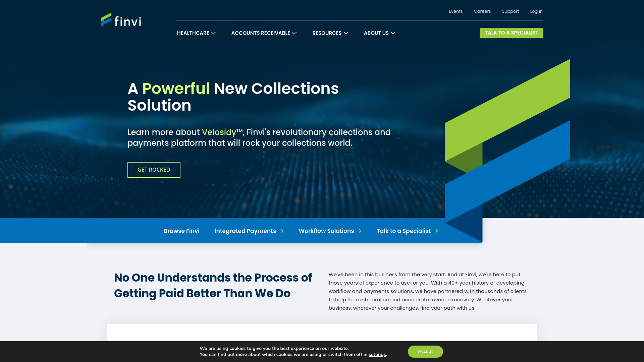Click the Browse Finvi navigation link
644x362 pixels.
point(181,231)
